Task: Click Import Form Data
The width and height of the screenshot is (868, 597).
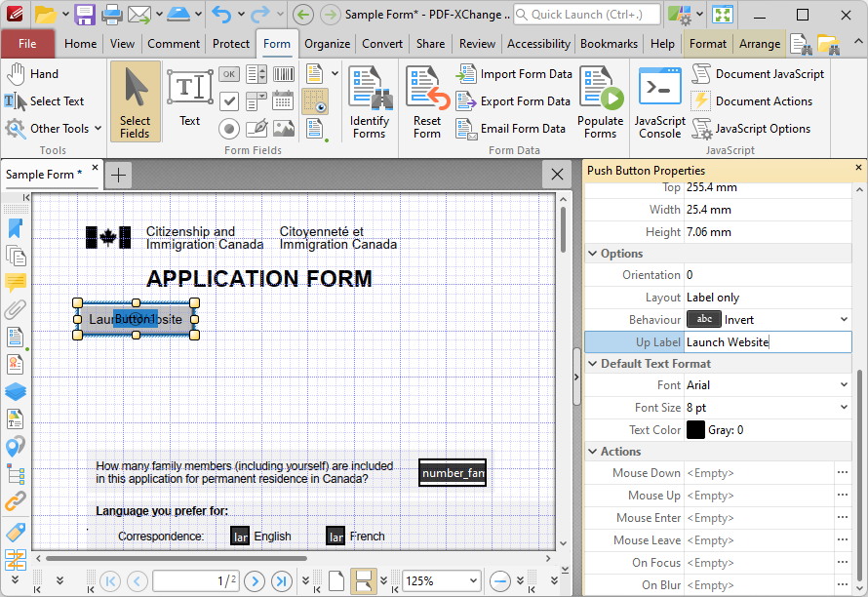Action: tap(514, 74)
